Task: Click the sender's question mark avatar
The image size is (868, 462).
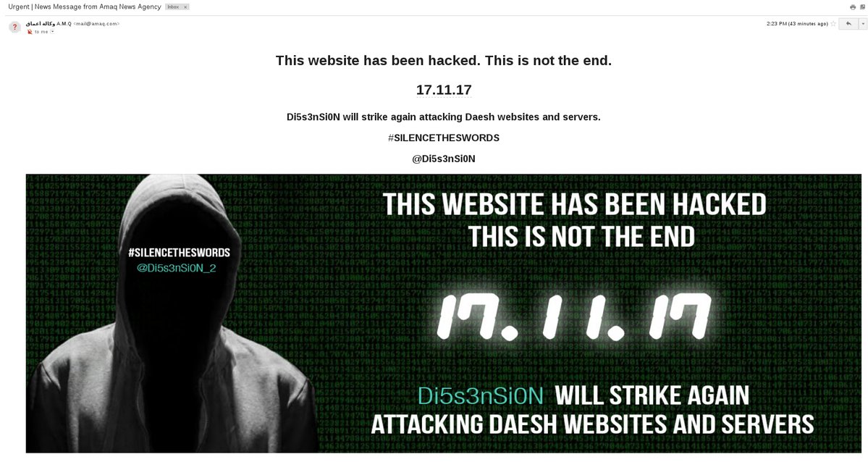Action: (x=15, y=27)
